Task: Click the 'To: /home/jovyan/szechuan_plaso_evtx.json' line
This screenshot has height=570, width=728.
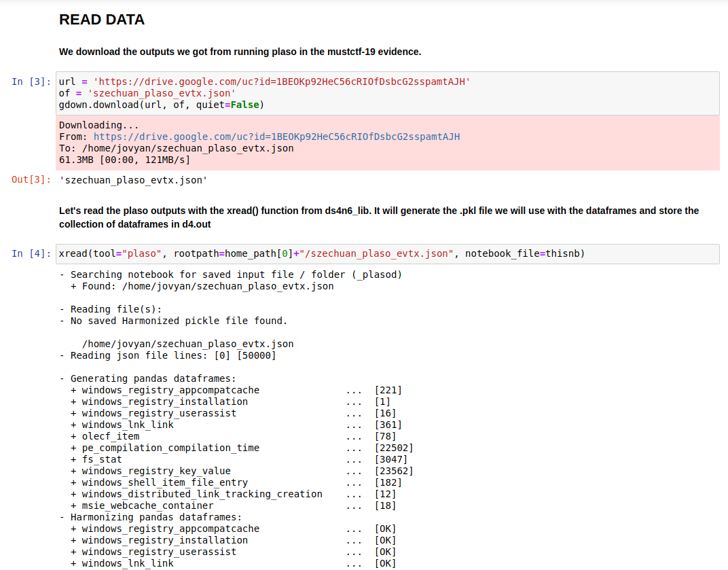Action: (x=177, y=149)
